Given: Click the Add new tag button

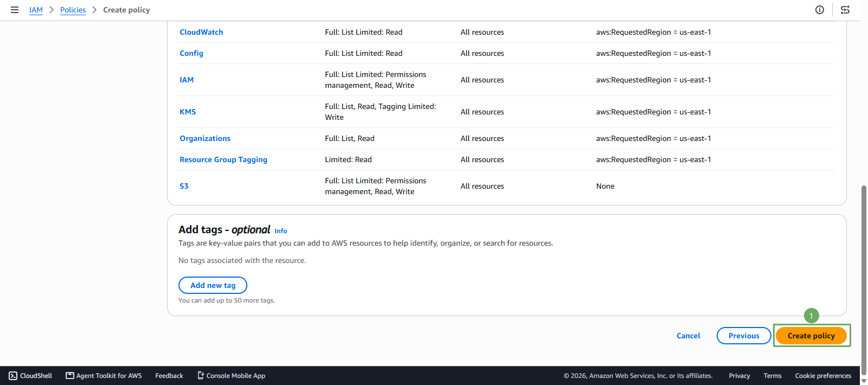Looking at the screenshot, I should 213,285.
